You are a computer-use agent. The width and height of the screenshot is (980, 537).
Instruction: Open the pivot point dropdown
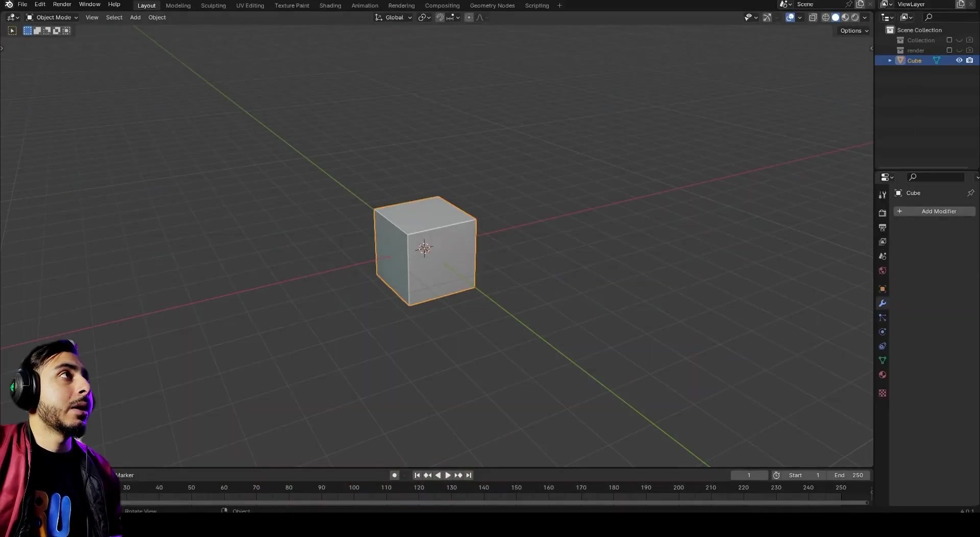[x=425, y=17]
